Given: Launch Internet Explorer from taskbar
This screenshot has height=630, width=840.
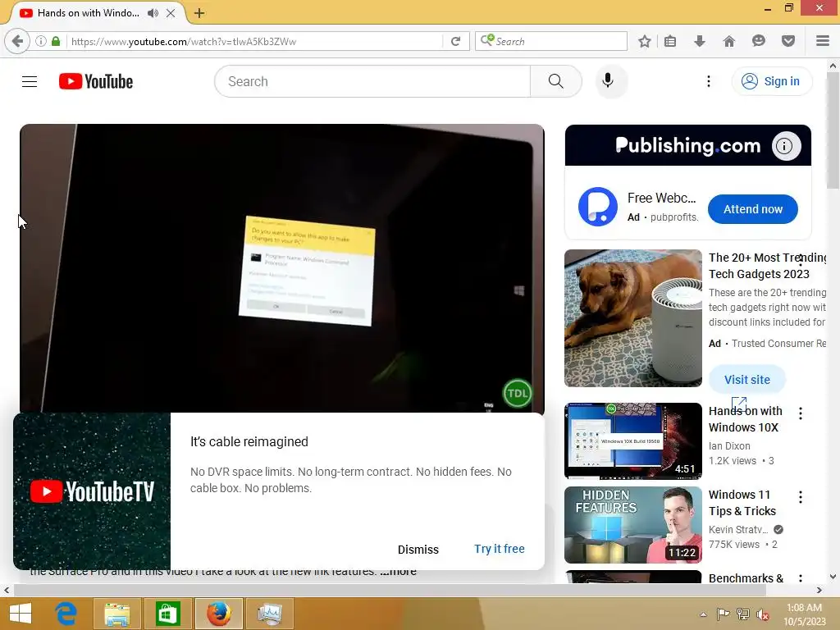Looking at the screenshot, I should coord(66,613).
